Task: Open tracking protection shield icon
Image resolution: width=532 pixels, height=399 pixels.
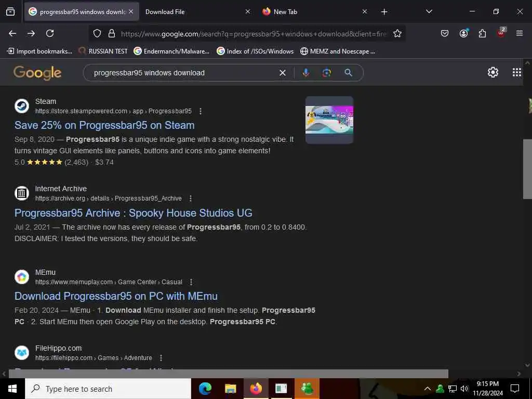Action: (x=97, y=33)
